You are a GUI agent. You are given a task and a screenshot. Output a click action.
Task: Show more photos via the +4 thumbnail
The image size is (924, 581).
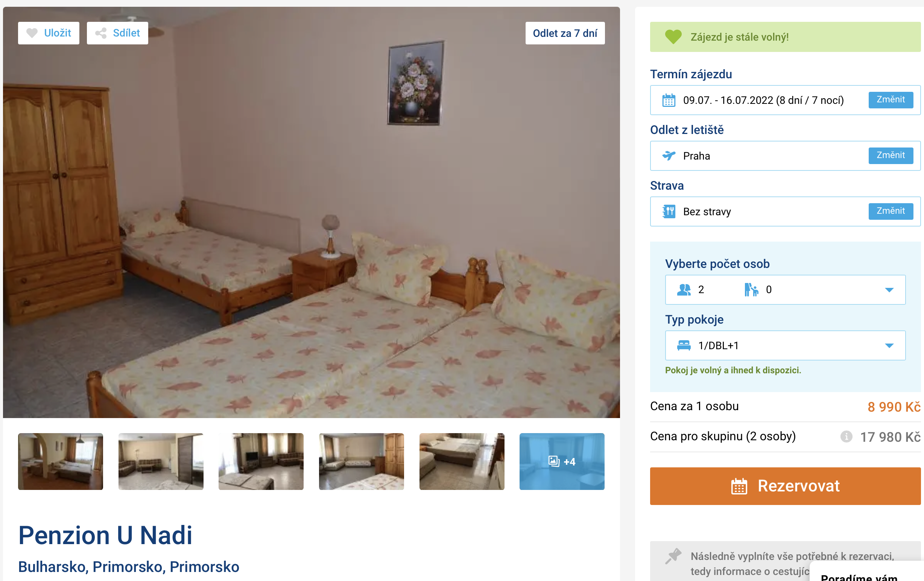[x=562, y=461]
